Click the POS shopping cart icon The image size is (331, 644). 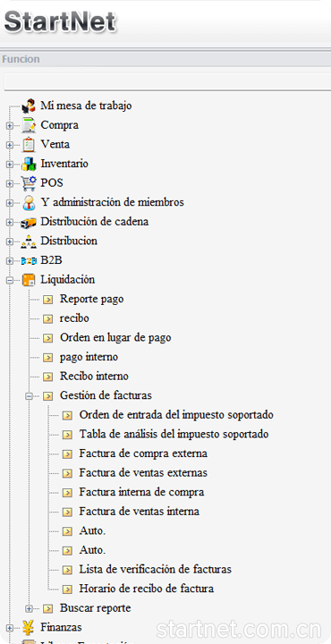29,182
